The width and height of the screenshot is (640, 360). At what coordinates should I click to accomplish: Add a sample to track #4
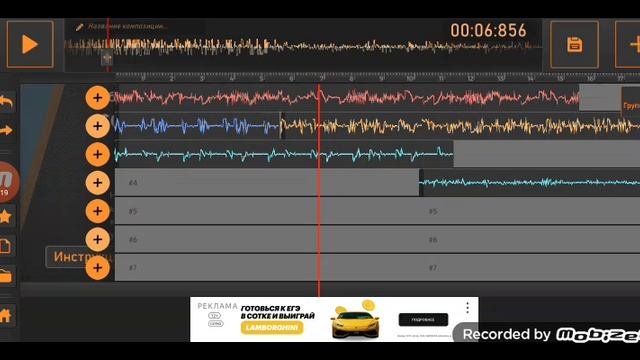click(x=98, y=182)
